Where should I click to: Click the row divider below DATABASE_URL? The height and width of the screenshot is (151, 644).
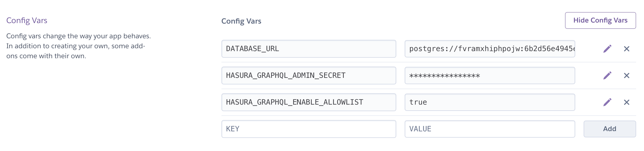[429, 62]
